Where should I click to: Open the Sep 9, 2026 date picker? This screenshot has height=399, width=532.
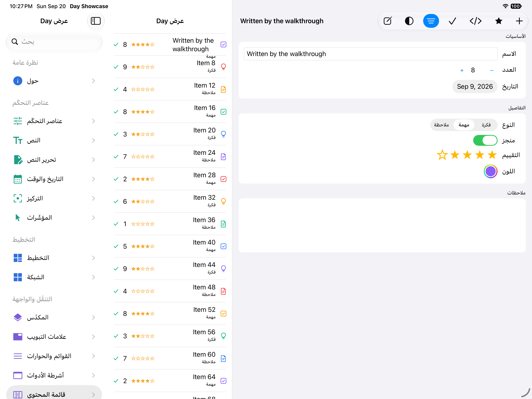click(475, 86)
